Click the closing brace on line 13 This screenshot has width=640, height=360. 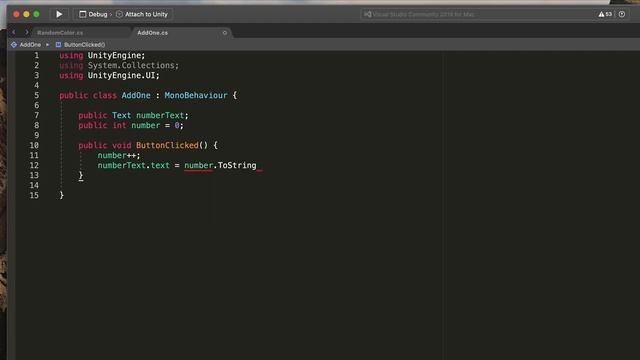pos(81,176)
